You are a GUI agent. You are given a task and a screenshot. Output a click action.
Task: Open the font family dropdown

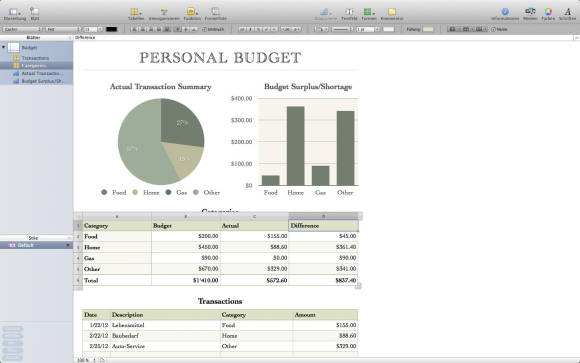coord(22,29)
